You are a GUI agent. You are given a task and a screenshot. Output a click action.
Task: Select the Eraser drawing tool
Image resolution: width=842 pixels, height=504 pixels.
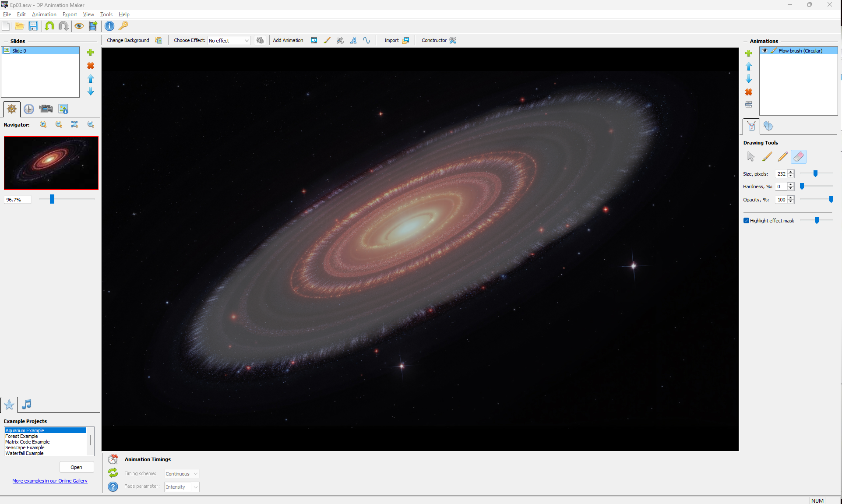(798, 157)
